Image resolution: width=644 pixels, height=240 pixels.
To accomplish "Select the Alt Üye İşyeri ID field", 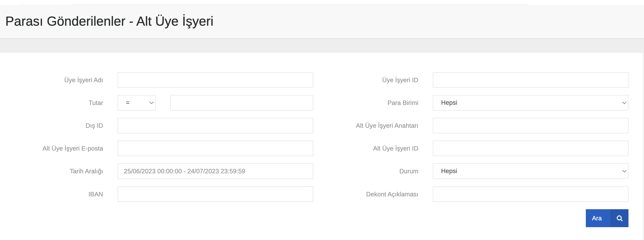I will [530, 148].
